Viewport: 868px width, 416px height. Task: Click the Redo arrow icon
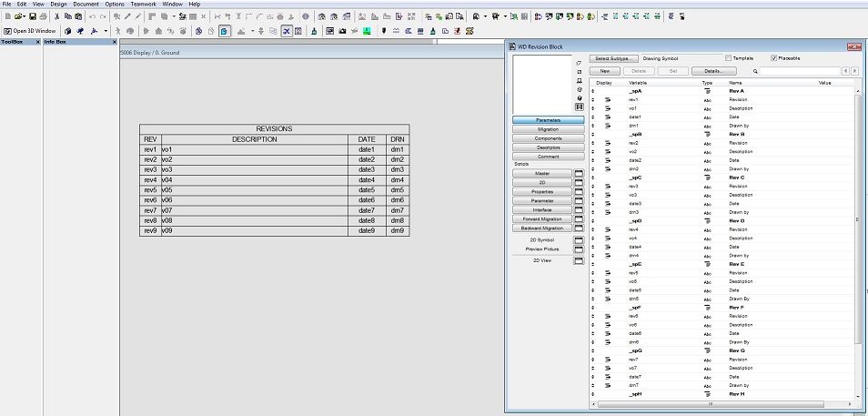point(103,16)
